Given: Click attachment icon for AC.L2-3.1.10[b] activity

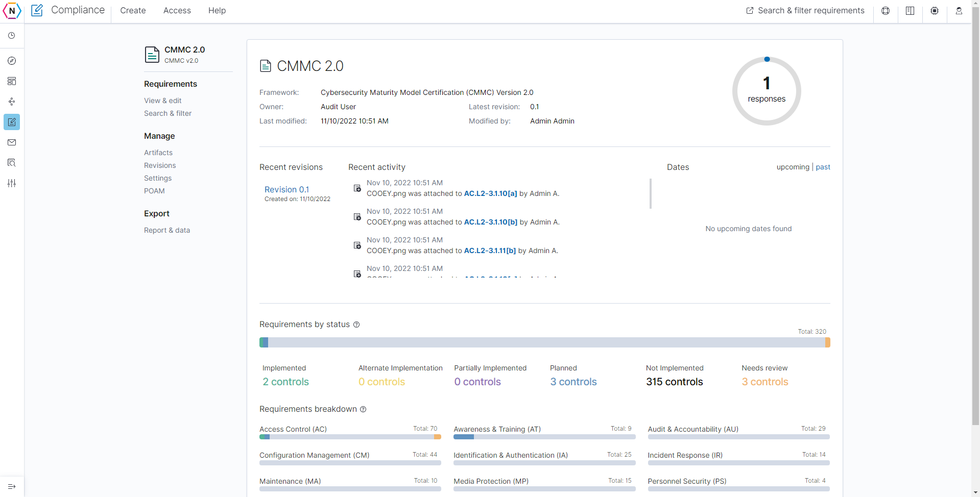Looking at the screenshot, I should tap(357, 217).
